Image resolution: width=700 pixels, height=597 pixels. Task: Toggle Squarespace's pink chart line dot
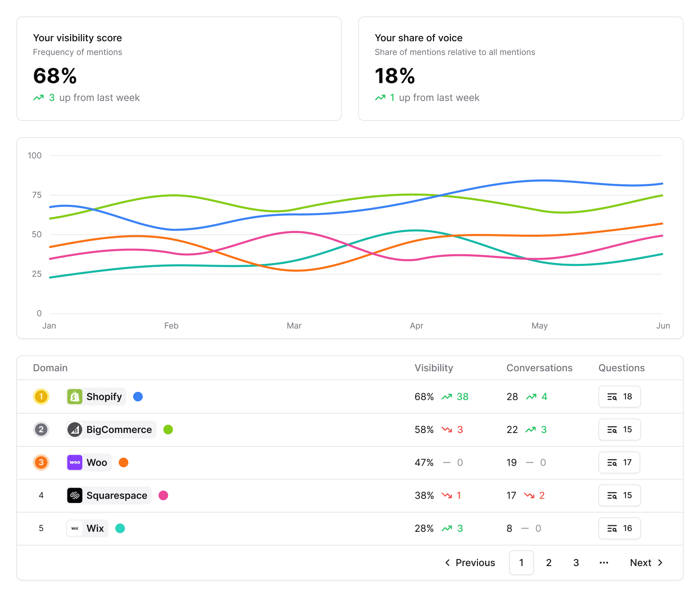pos(164,495)
